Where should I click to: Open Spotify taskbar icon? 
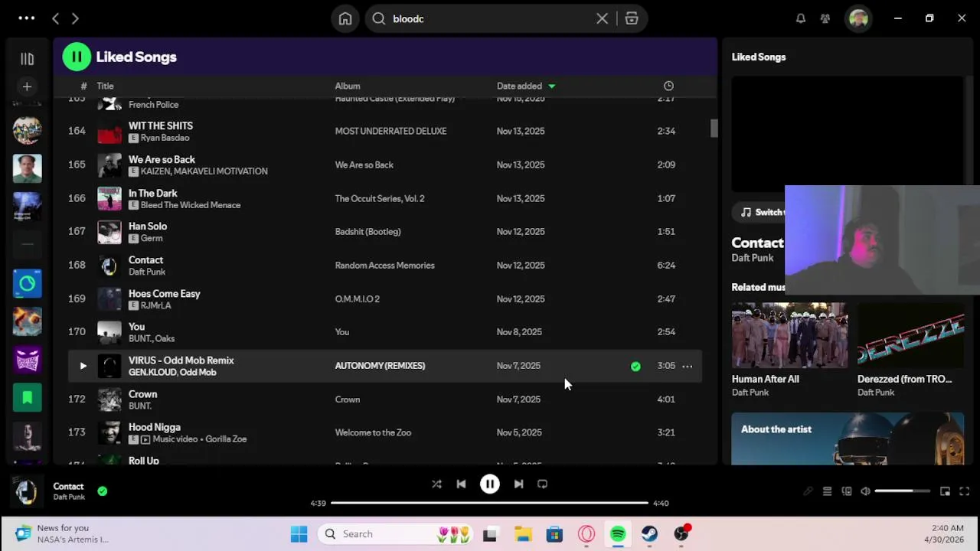(618, 534)
